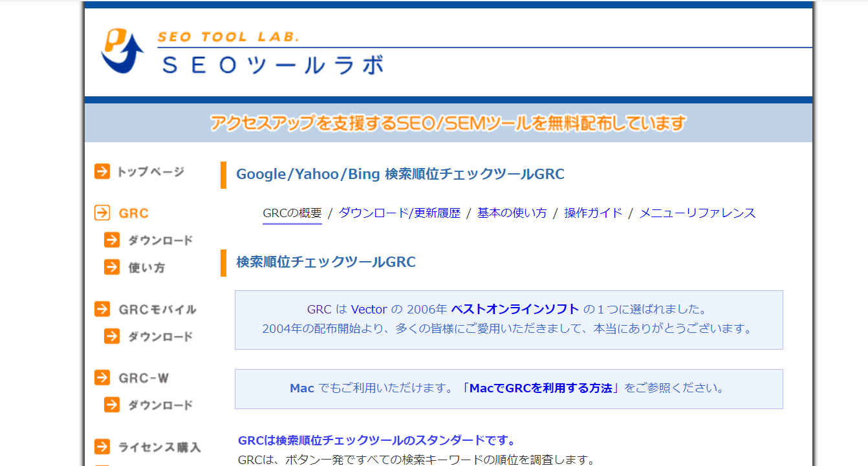Open ダウンロード under the GRC sidebar item
Image resolution: width=868 pixels, height=466 pixels.
(x=160, y=240)
